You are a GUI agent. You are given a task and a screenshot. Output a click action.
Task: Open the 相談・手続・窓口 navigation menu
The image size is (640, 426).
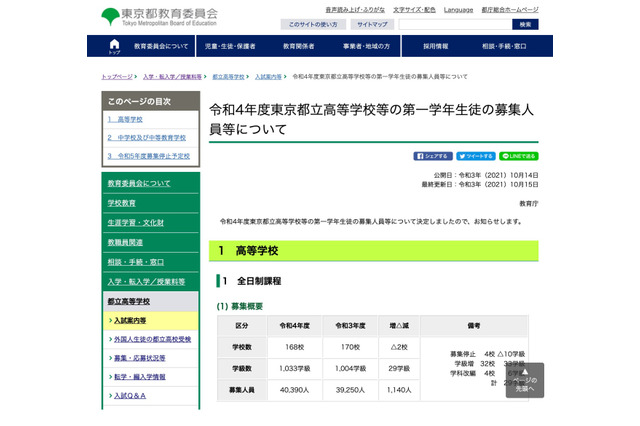(x=504, y=46)
